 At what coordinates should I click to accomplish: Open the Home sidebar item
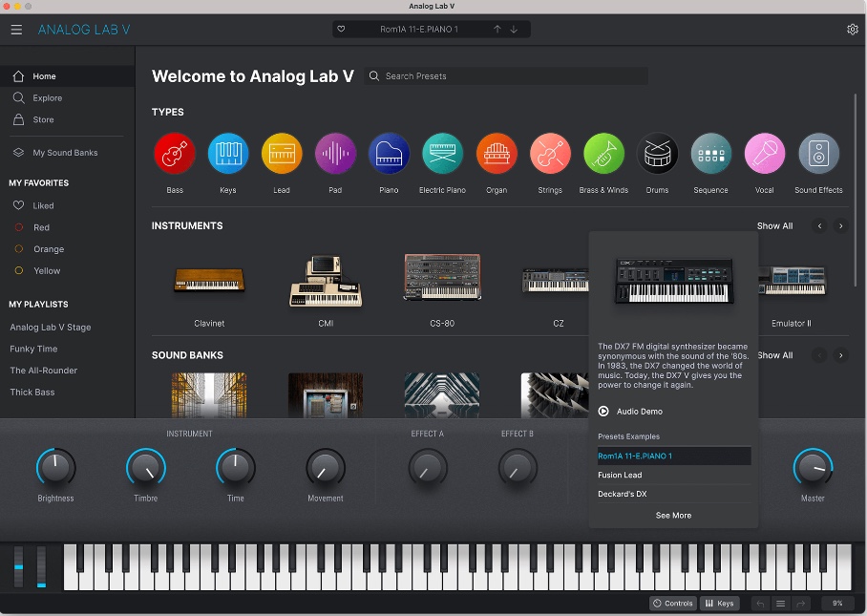[68, 76]
